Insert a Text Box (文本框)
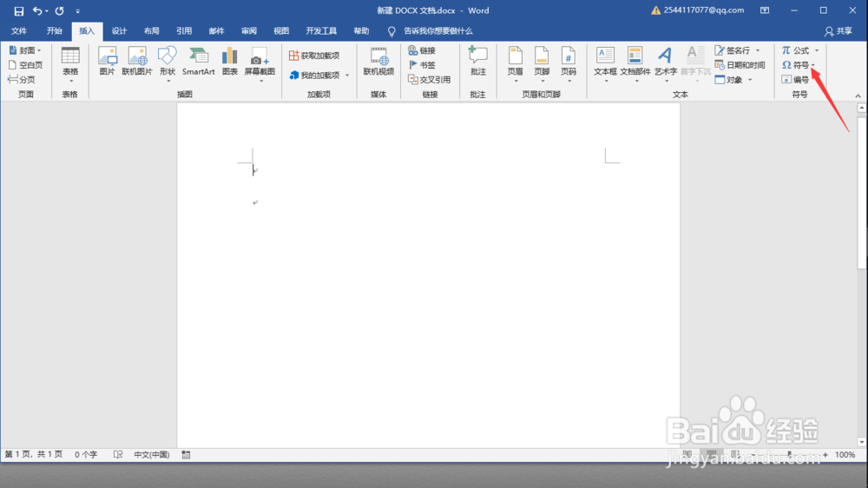 [x=605, y=65]
